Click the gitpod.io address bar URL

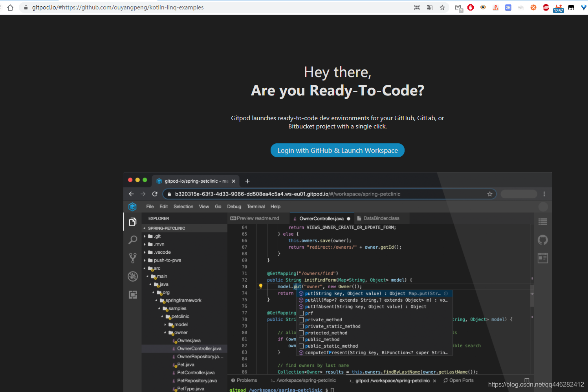118,7
